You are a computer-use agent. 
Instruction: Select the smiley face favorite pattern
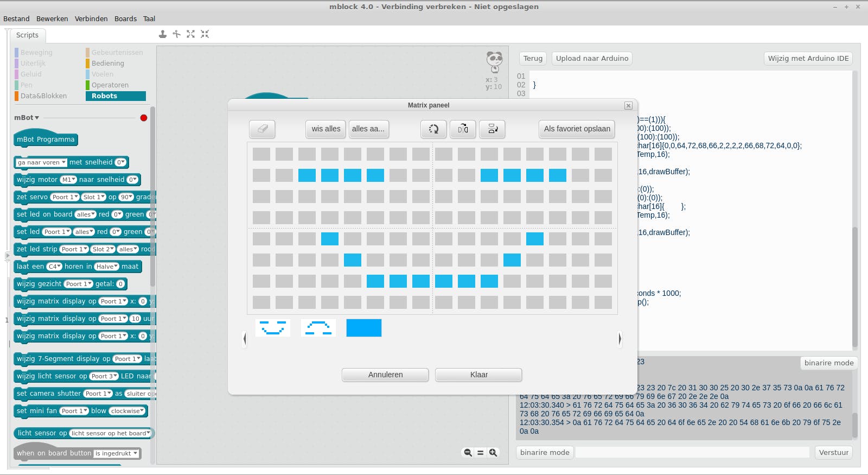point(273,328)
